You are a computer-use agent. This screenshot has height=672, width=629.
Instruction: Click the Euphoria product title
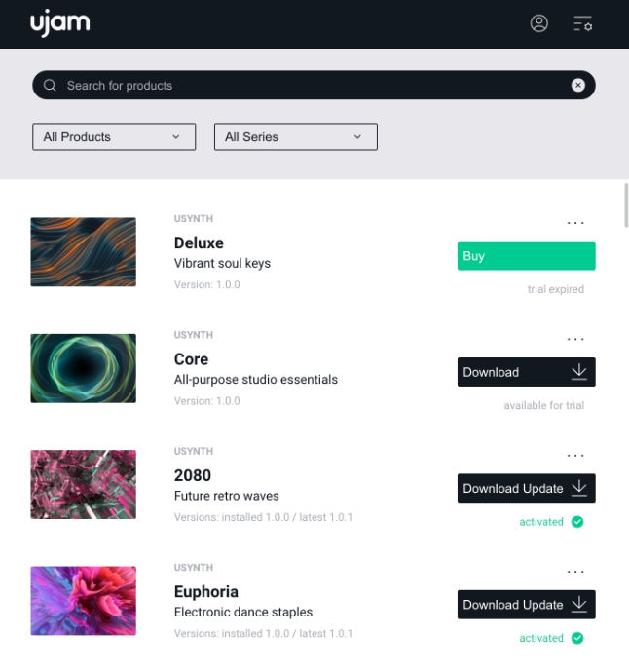[x=206, y=592]
